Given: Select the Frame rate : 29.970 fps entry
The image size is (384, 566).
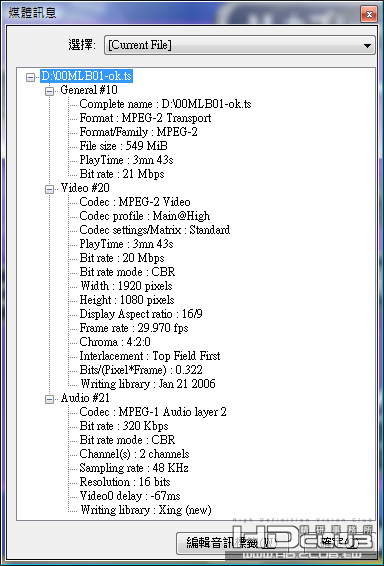Looking at the screenshot, I should click(134, 328).
